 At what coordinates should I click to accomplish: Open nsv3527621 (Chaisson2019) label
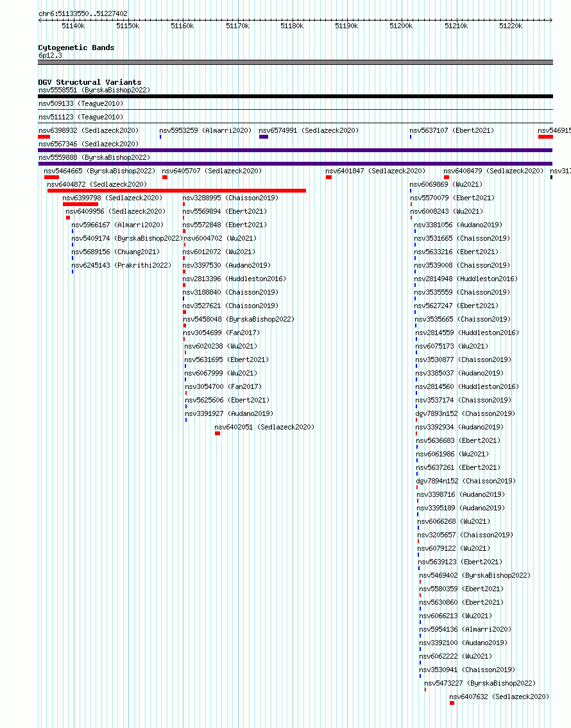tap(230, 306)
